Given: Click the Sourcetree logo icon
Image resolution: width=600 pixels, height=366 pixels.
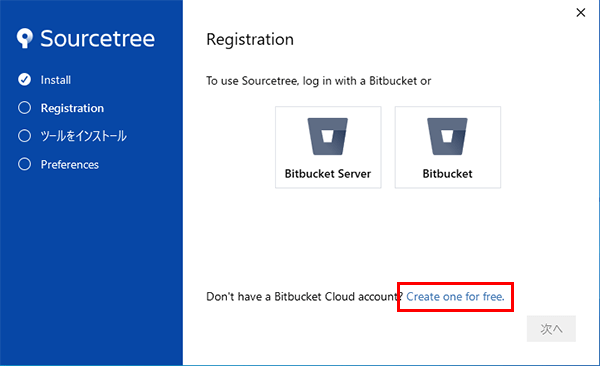Looking at the screenshot, I should (x=24, y=38).
